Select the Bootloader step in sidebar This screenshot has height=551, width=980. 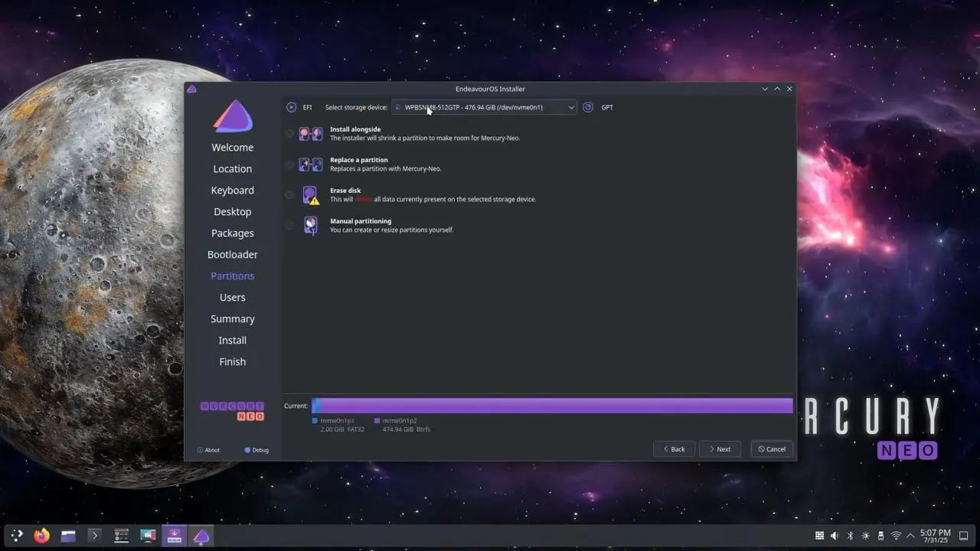tap(233, 255)
